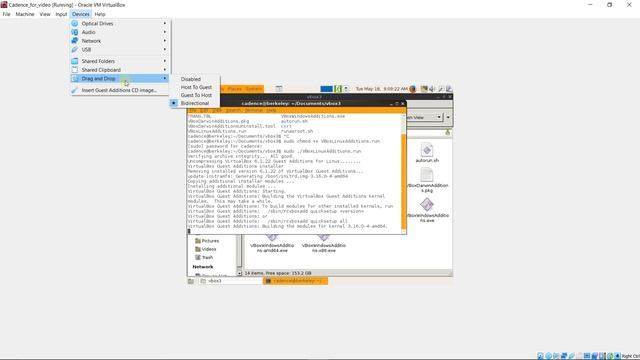Expand the Optical Drives submenu arrow
Image resolution: width=640 pixels, height=360 pixels.
point(165,24)
